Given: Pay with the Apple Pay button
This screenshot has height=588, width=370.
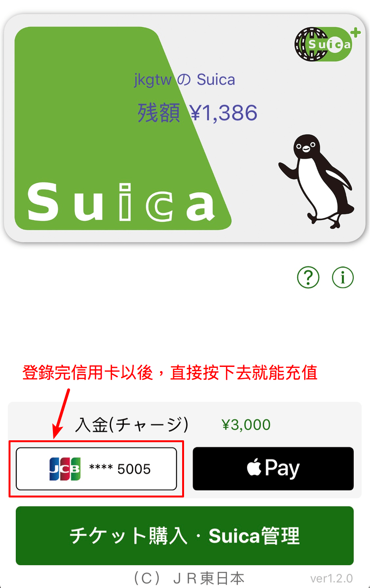Looking at the screenshot, I should pos(273,469).
